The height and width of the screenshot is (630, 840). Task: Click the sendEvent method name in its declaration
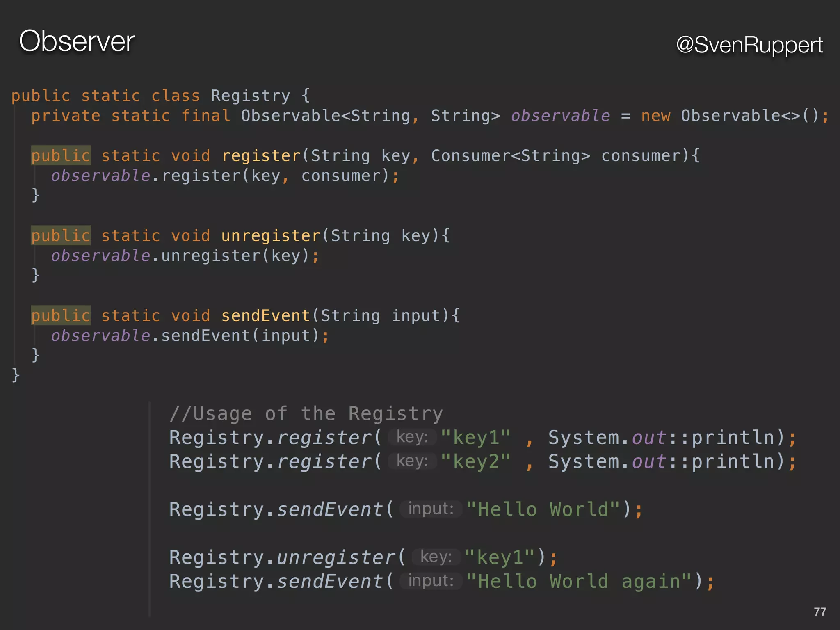[265, 315]
